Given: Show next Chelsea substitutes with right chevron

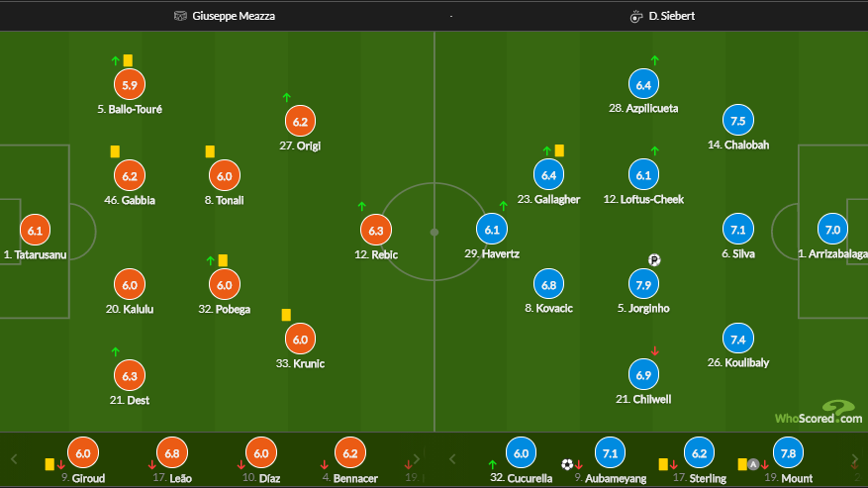Looking at the screenshot, I should (x=855, y=458).
